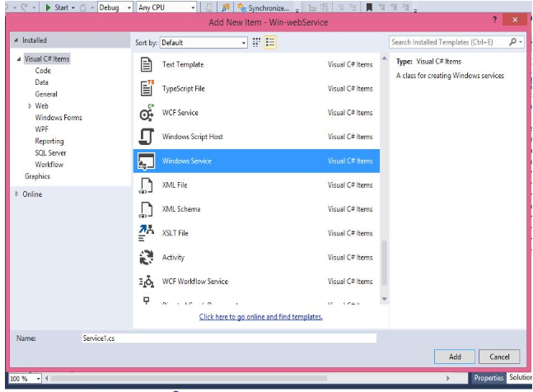This screenshot has height=392, width=533.
Task: Select the Reporting category
Action: (x=49, y=141)
